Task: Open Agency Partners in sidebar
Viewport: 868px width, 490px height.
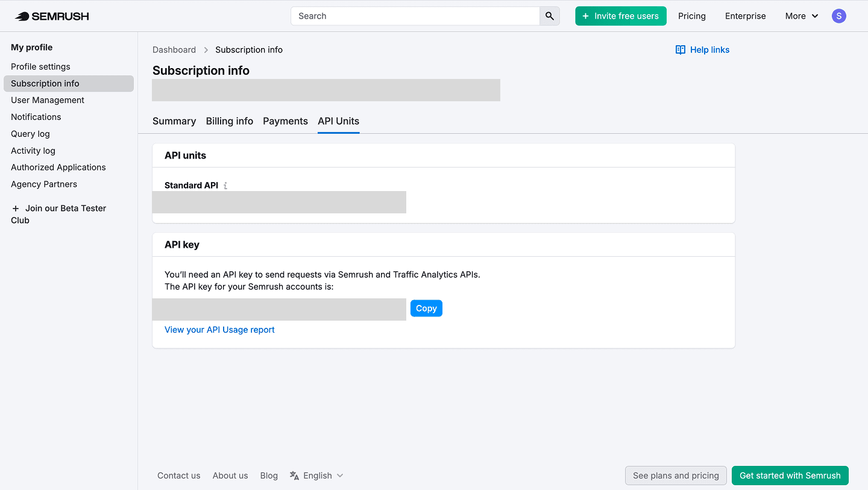Action: point(44,184)
